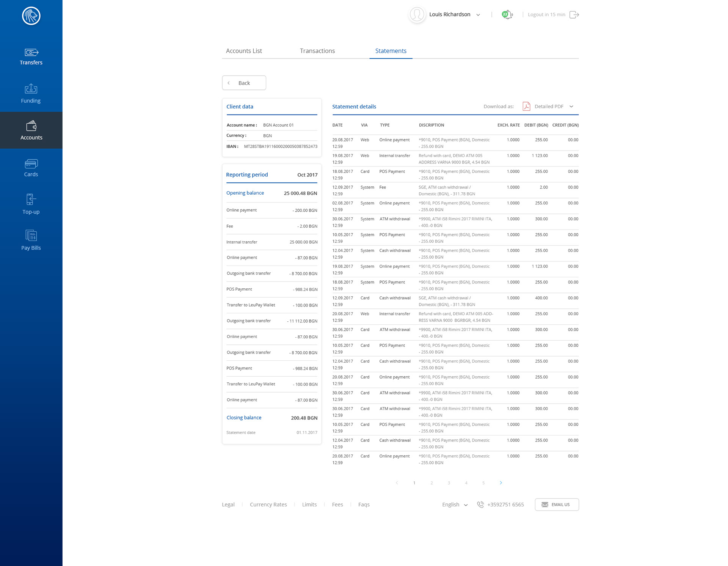The image size is (728, 566).
Task: Go to Pay Bills section
Action: (31, 236)
